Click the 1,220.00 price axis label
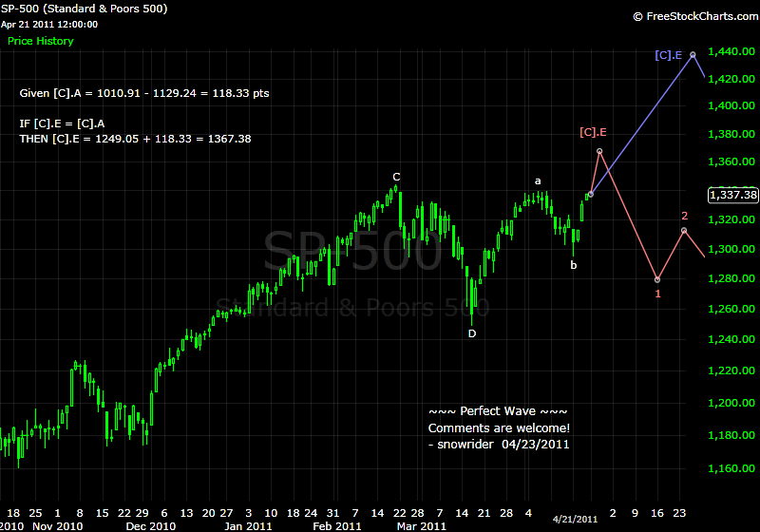The image size is (760, 532). point(731,370)
